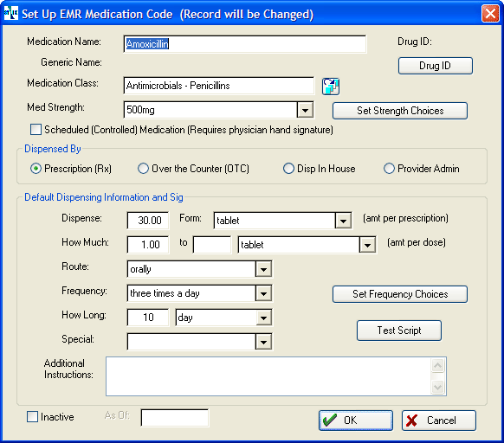Click the Test Script button
The height and width of the screenshot is (443, 504).
point(399,331)
